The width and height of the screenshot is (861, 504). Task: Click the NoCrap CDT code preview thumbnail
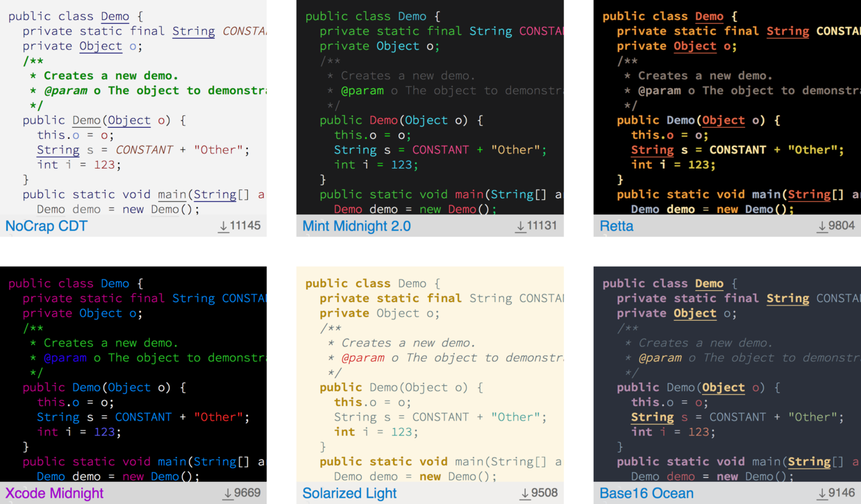[x=133, y=107]
